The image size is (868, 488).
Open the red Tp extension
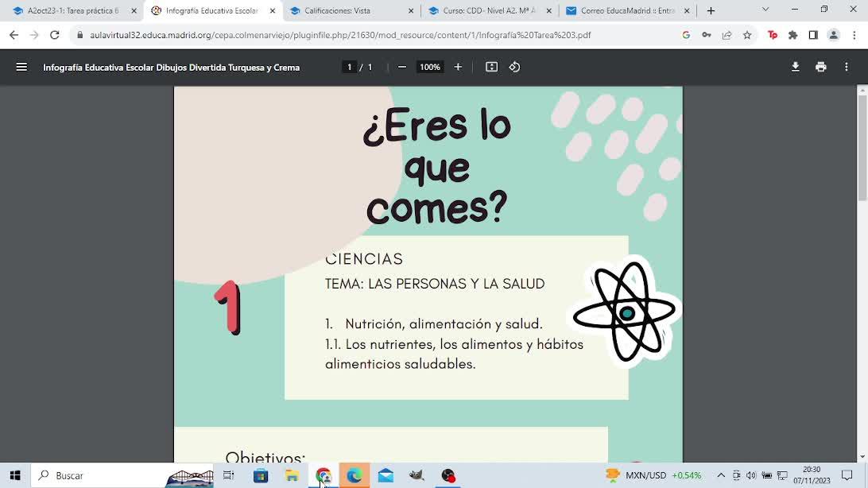[x=773, y=35]
